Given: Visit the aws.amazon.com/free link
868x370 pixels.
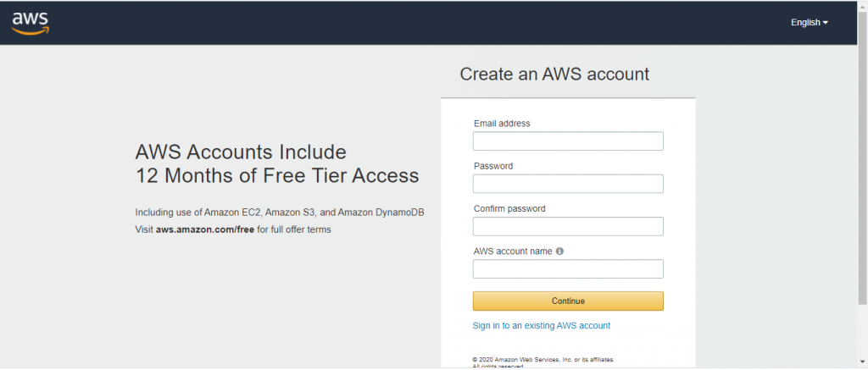Looking at the screenshot, I should pyautogui.click(x=205, y=229).
